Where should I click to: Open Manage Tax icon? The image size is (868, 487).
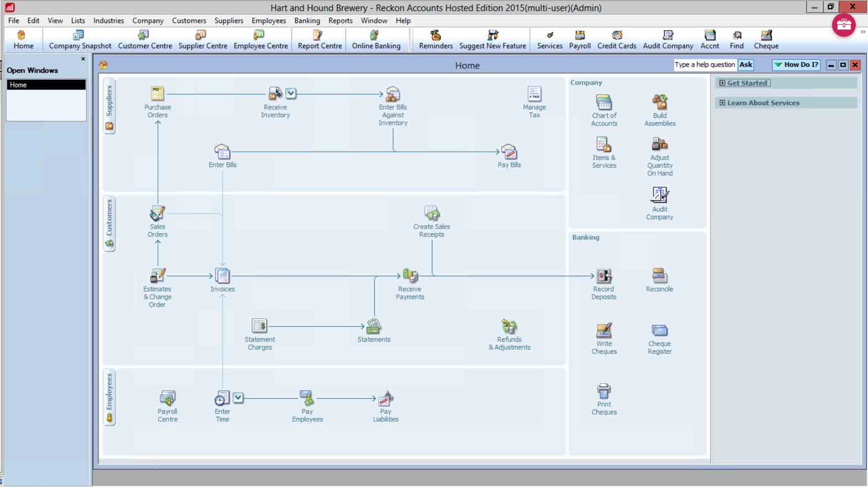(534, 94)
